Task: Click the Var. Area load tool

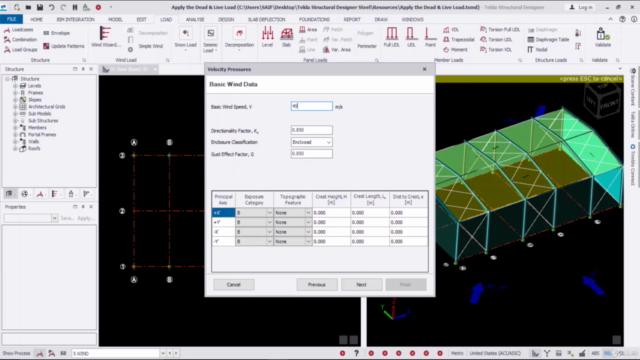Action: coord(337,49)
